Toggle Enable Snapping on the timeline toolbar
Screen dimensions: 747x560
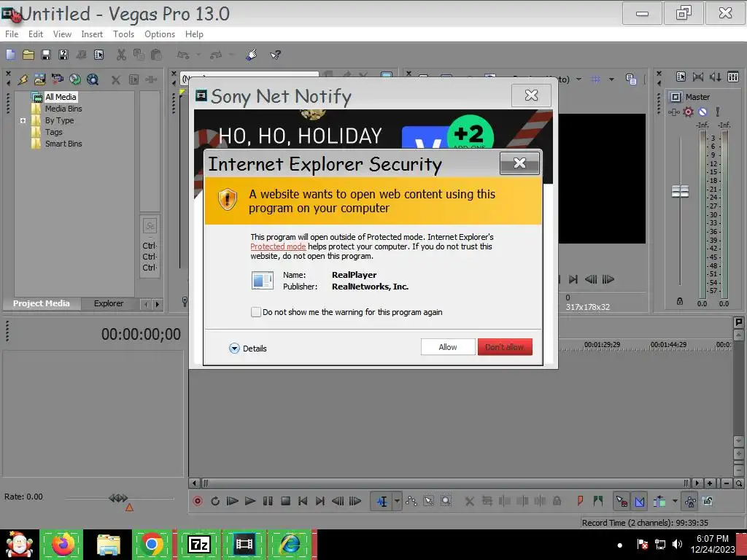point(622,501)
